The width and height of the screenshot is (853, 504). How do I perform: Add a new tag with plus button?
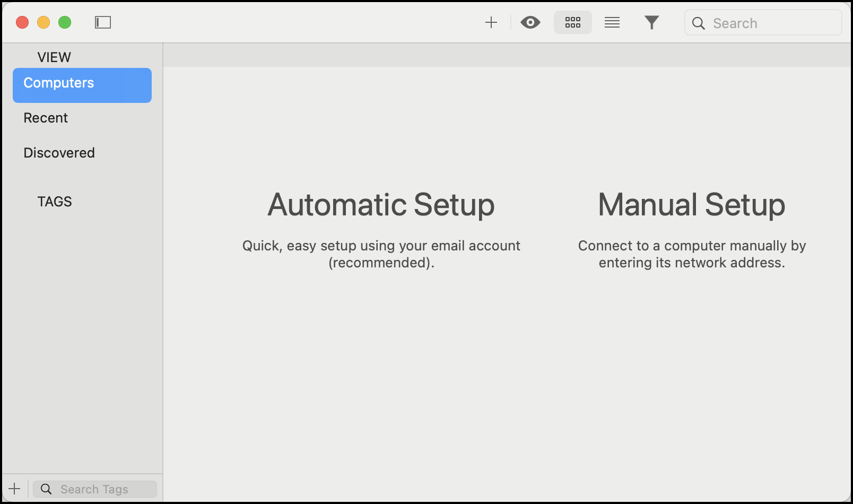coord(15,489)
